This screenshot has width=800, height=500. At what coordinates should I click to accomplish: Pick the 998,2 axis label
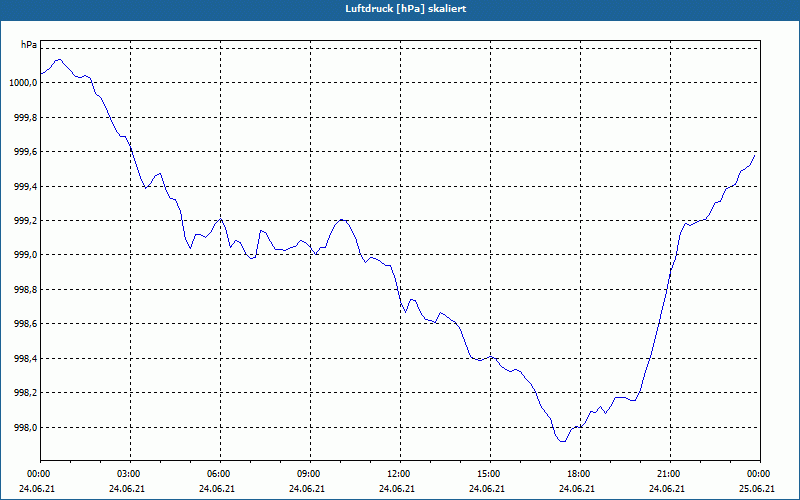click(26, 393)
